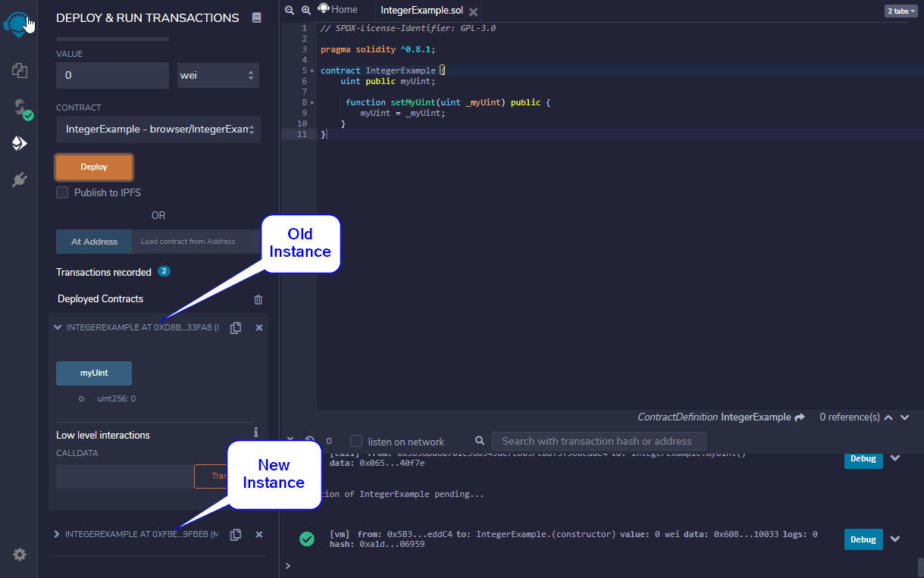Click the terminal vertical scrollbar
This screenshot has width=924, height=578.
(x=920, y=567)
